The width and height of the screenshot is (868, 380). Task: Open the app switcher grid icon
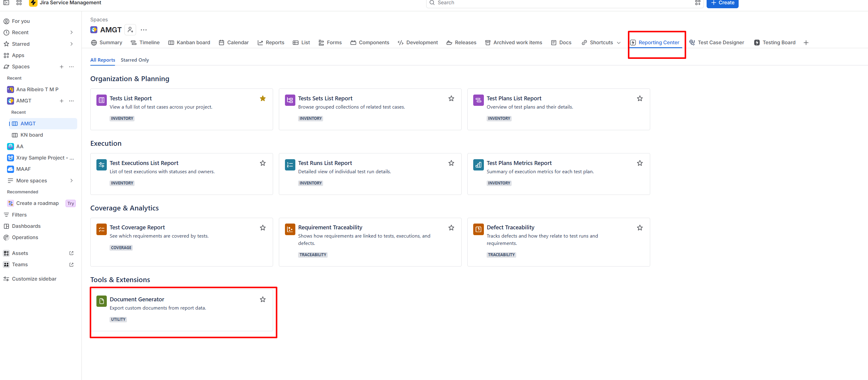point(19,3)
